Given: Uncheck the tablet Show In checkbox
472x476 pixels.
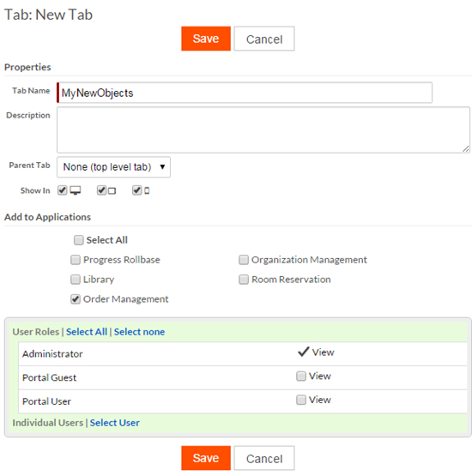Looking at the screenshot, I should point(101,190).
